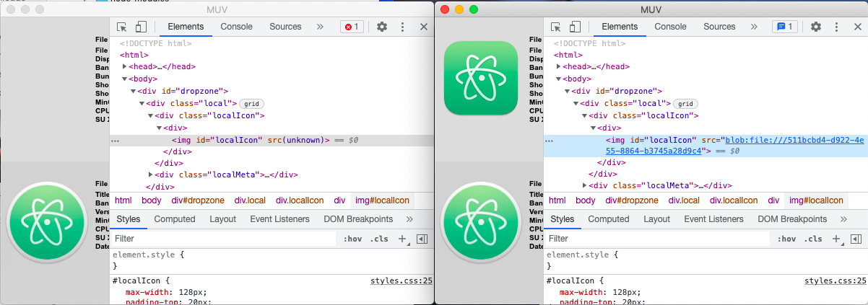Open Event Listeners pane in left window
This screenshot has width=868, height=305.
tap(279, 219)
